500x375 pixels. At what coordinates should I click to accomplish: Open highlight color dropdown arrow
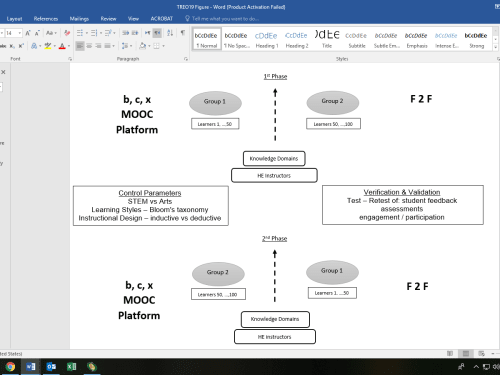point(54,46)
